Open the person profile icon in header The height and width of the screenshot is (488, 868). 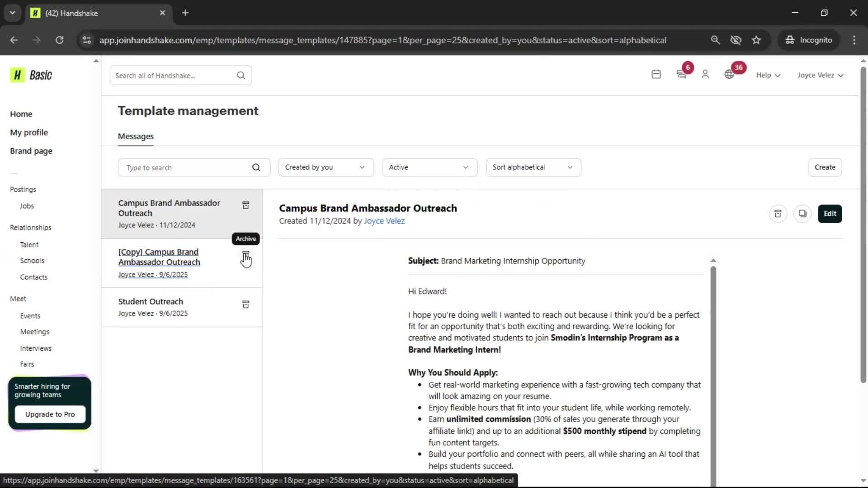[x=705, y=75]
